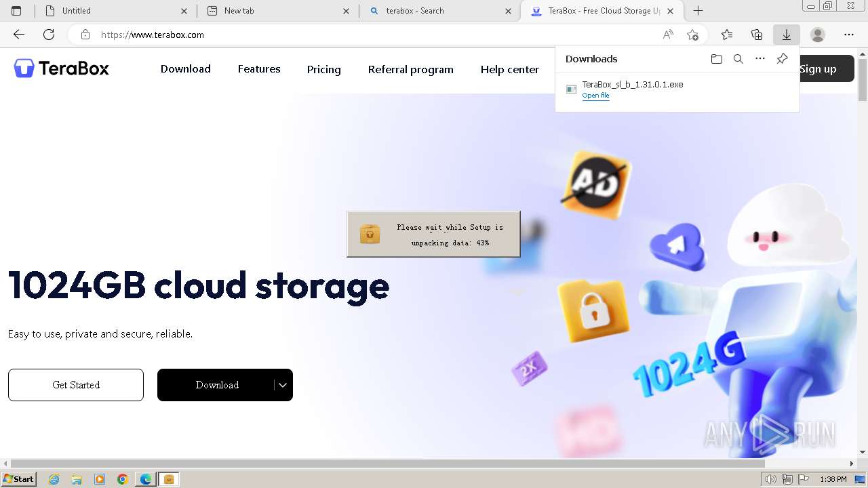This screenshot has width=868, height=488.
Task: Close the Untitled tab
Action: pos(184,11)
